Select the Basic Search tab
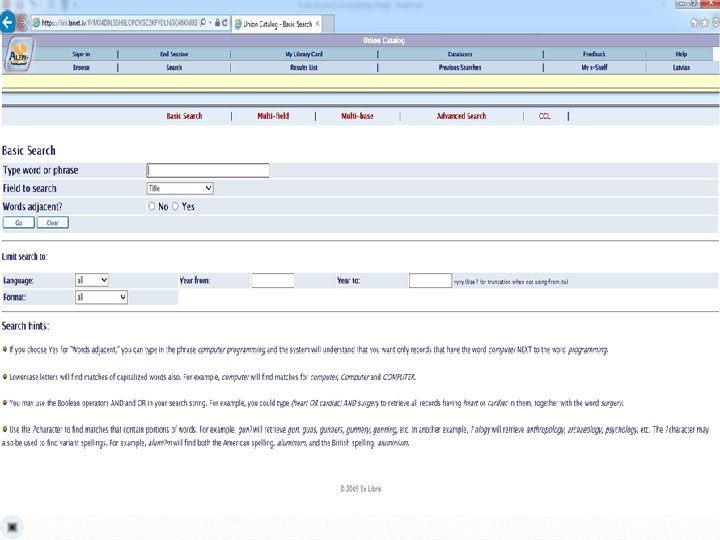The image size is (720, 540). 184,116
